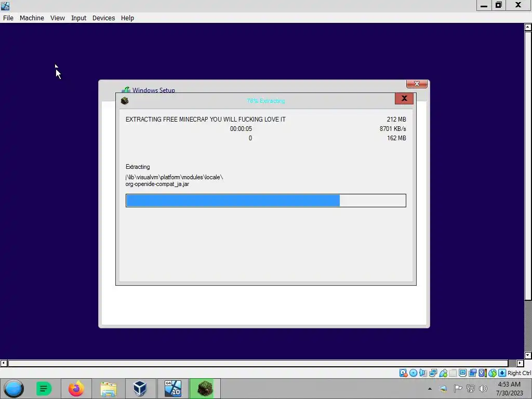Click the scroll down arrow of VM window
Image resolution: width=532 pixels, height=399 pixels.
pos(528,355)
